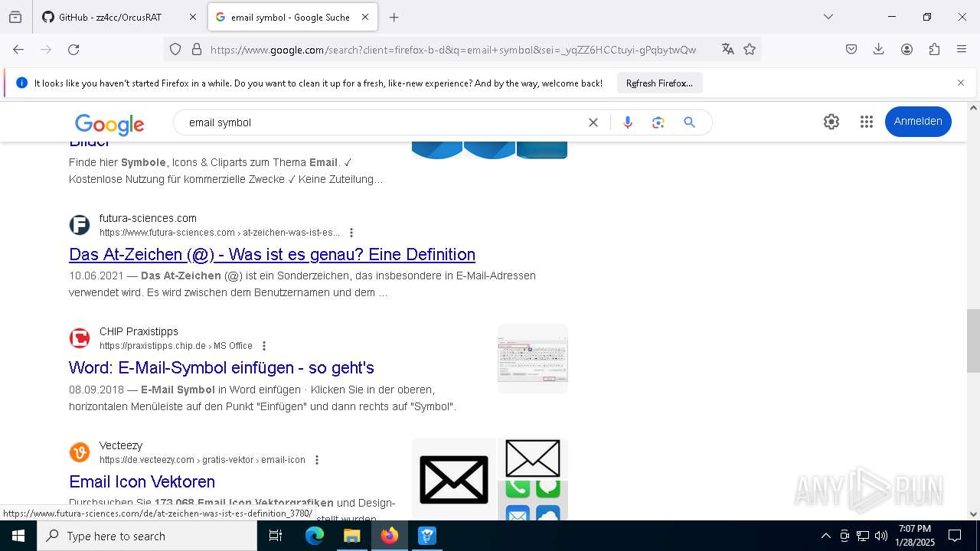Screen dimensions: 980x551
Task: Open the taskbar clock and date
Action: [x=915, y=536]
